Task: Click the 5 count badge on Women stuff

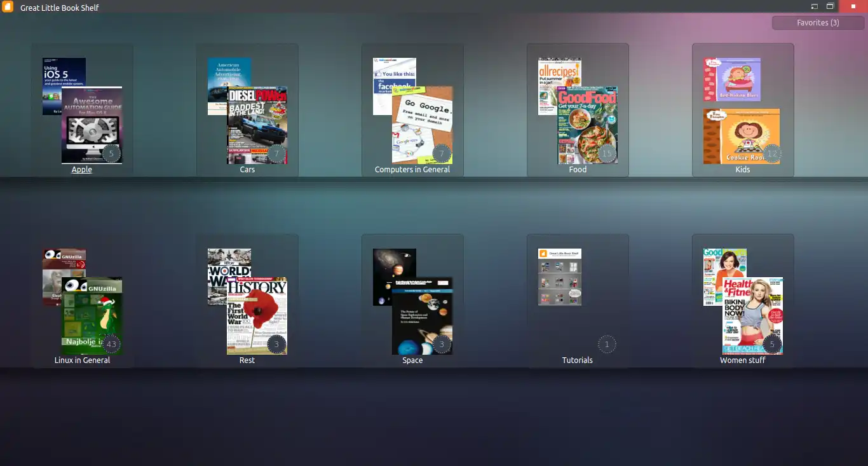Action: pyautogui.click(x=772, y=345)
